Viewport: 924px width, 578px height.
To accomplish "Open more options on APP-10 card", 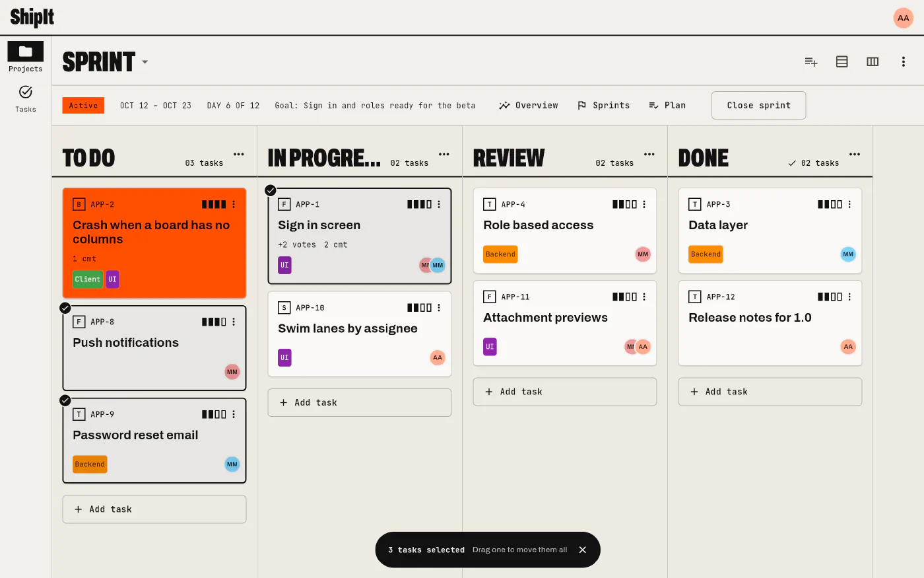I will click(439, 308).
